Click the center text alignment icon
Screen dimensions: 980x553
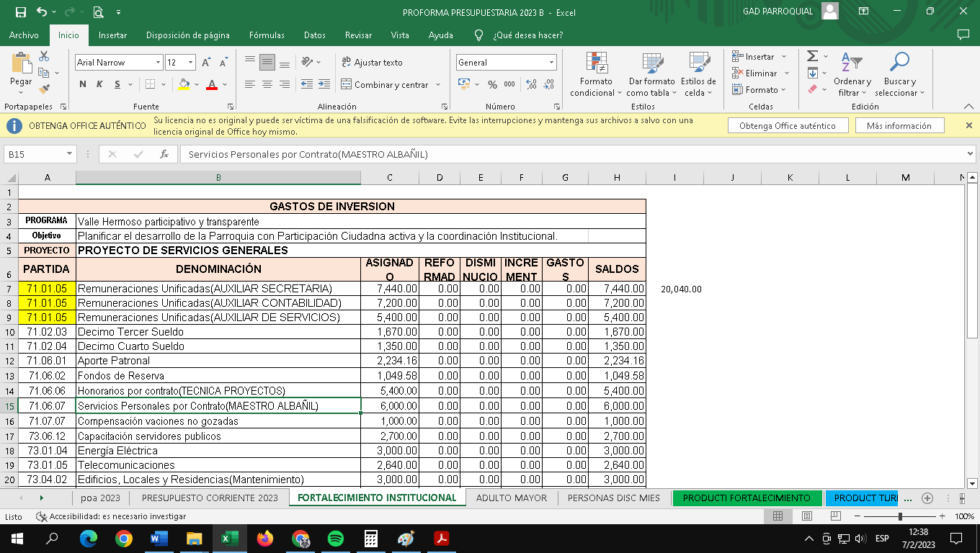pos(267,85)
